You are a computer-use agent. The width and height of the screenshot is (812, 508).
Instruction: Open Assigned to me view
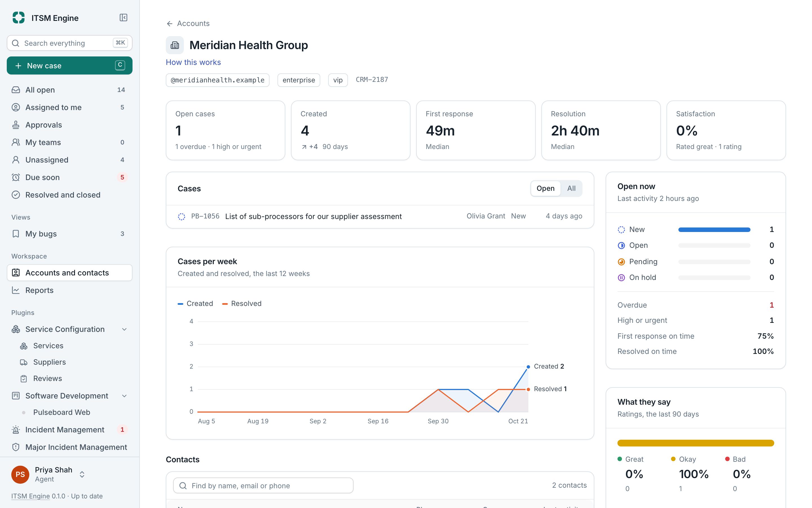(69, 107)
